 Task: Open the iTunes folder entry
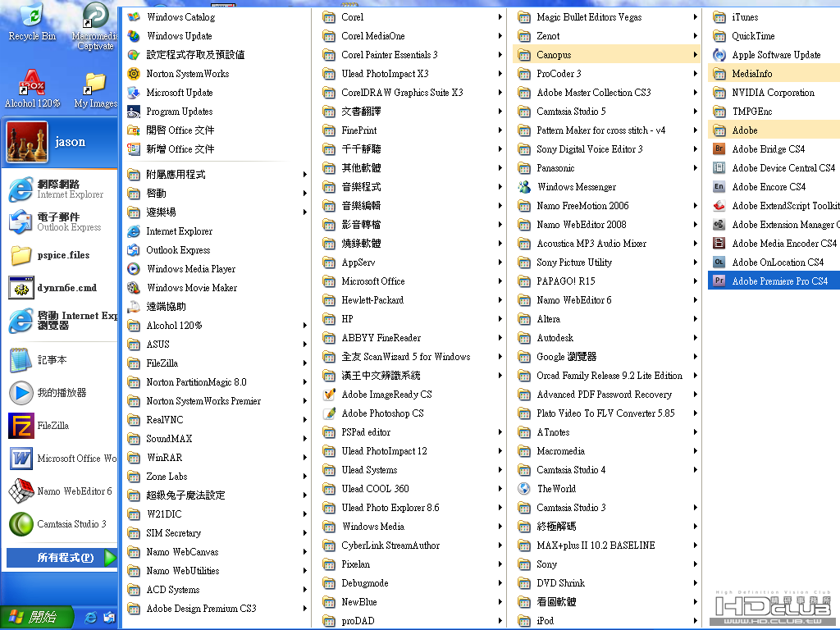(x=774, y=17)
